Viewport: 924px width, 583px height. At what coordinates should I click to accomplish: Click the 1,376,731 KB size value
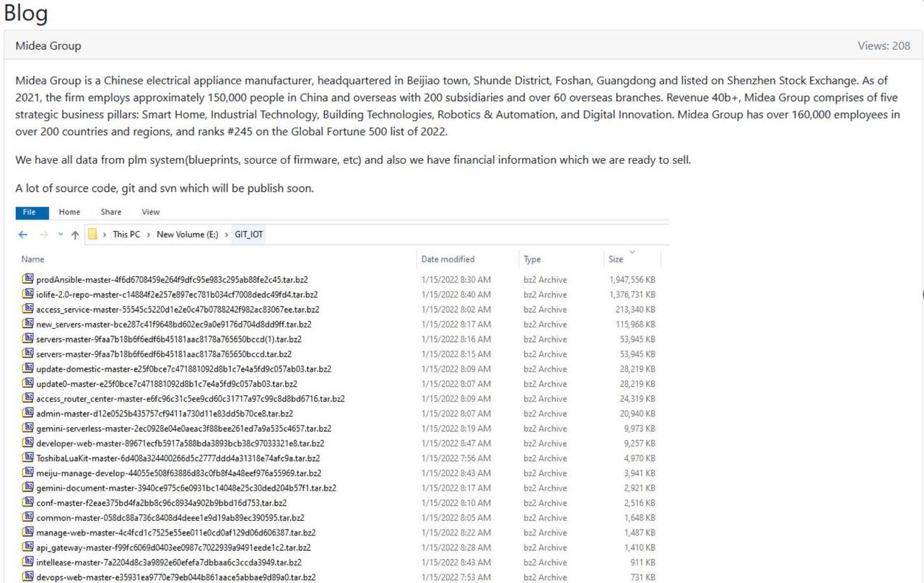(632, 294)
